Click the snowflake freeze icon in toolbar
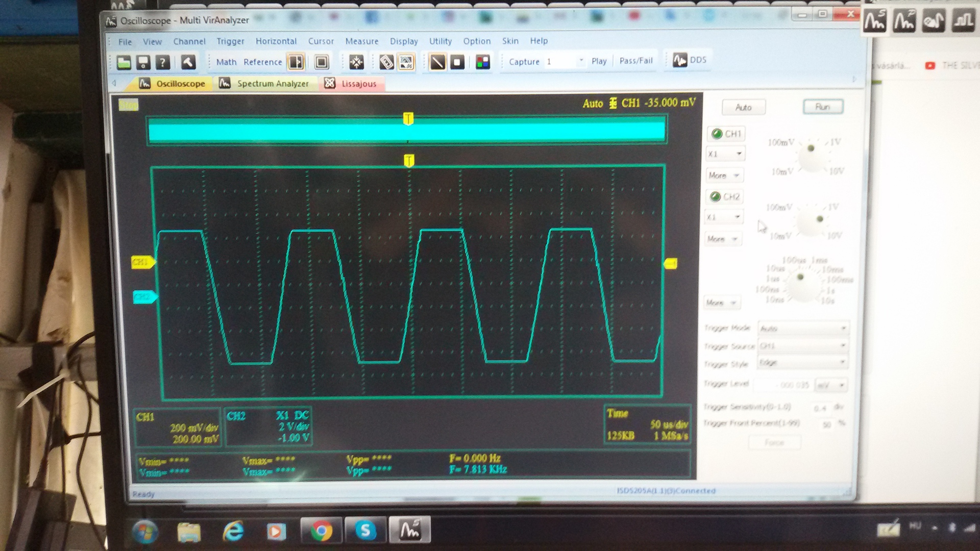Viewport: 980px width, 551px height. 356,62
